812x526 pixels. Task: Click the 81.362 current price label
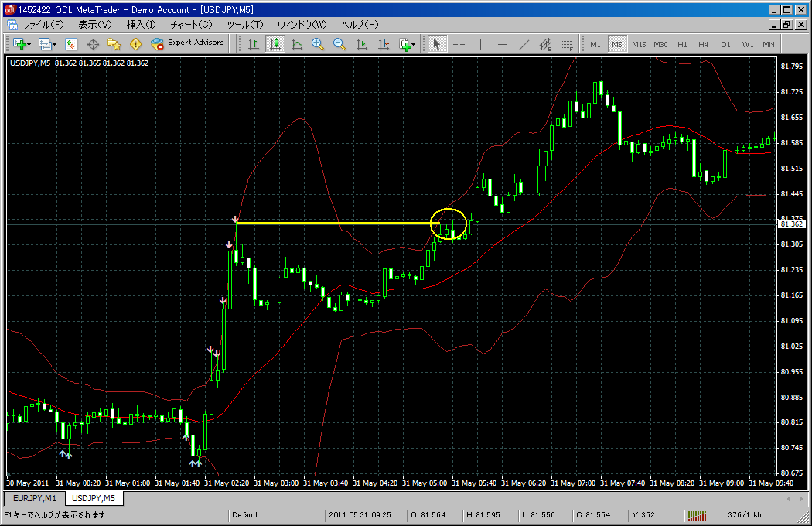[x=792, y=224]
